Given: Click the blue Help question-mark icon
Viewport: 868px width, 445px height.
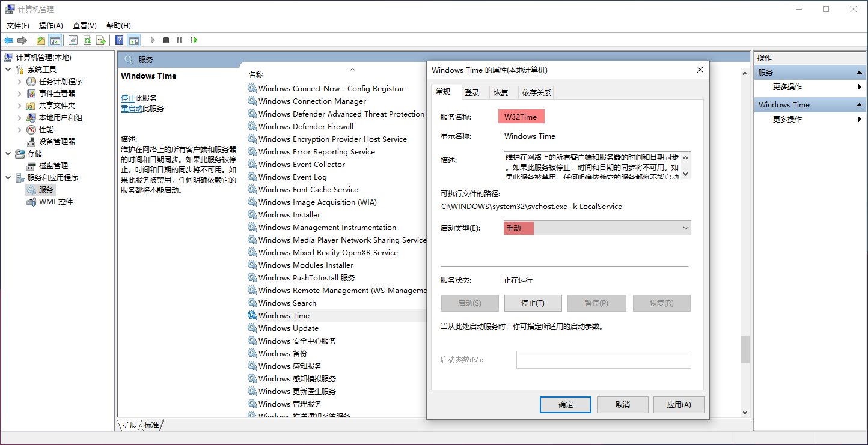Looking at the screenshot, I should [x=120, y=40].
